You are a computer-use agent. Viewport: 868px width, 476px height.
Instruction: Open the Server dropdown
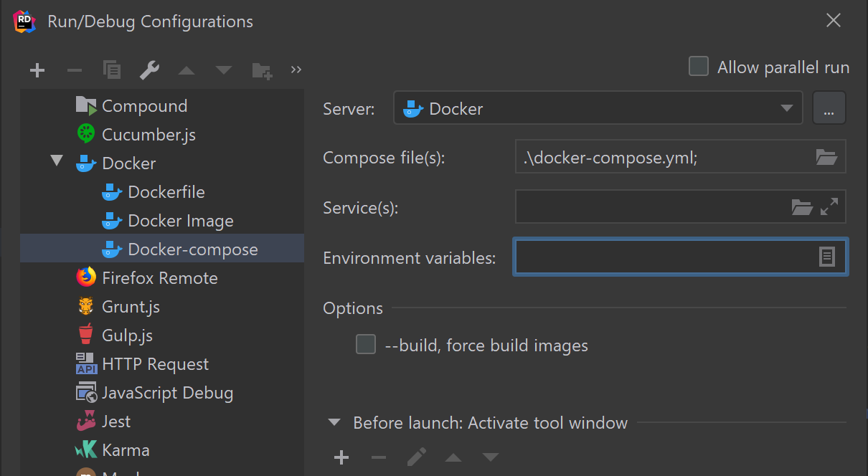coord(787,108)
